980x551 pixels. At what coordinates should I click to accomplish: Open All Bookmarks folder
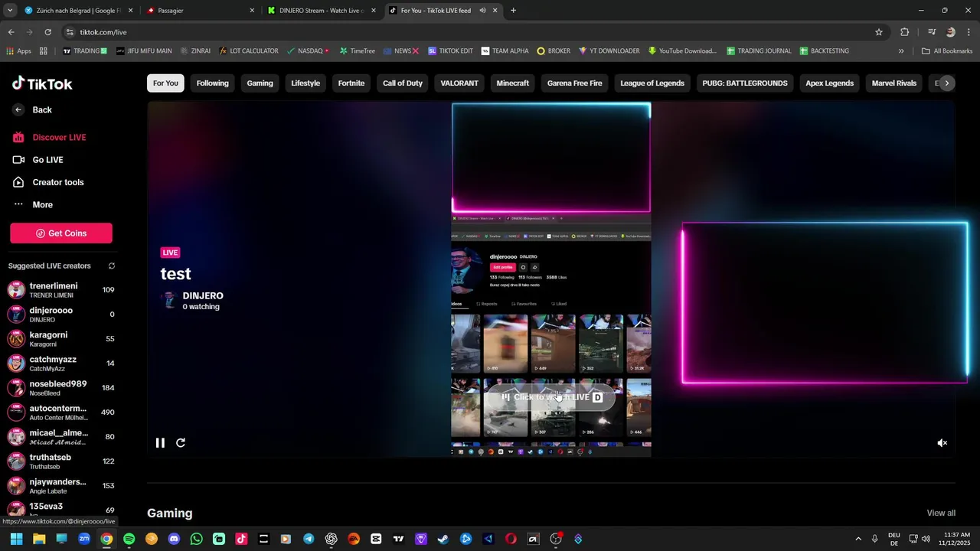(947, 51)
